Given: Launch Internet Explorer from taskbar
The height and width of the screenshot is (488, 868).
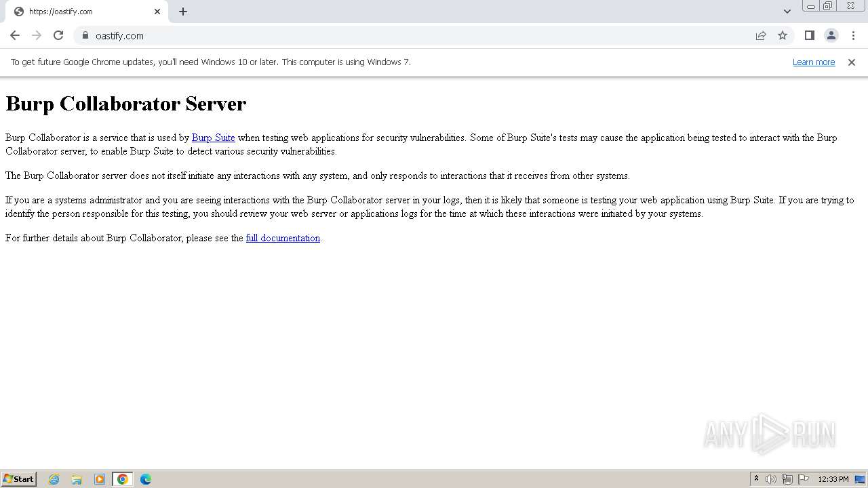Looking at the screenshot, I should tap(54, 479).
